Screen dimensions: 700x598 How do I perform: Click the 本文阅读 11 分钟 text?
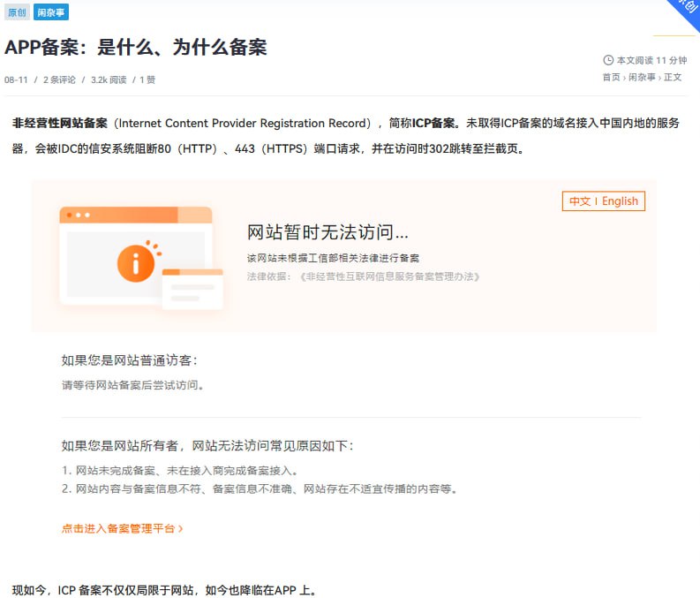pyautogui.click(x=651, y=60)
